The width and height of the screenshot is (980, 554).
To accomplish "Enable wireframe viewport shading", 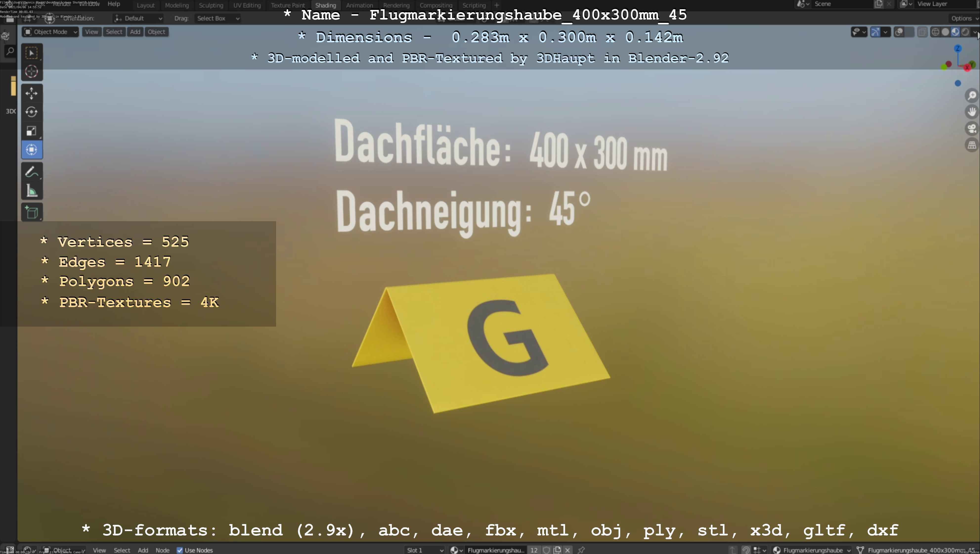I will pos(935,32).
